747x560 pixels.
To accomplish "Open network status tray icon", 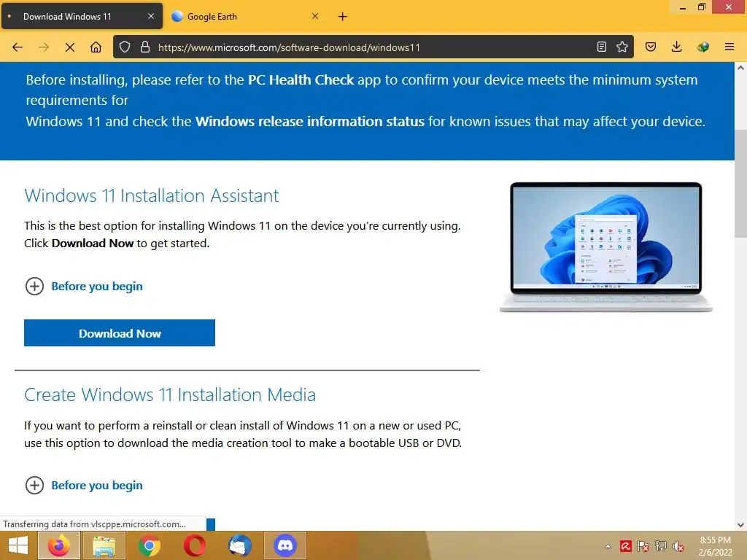I will pos(661,546).
